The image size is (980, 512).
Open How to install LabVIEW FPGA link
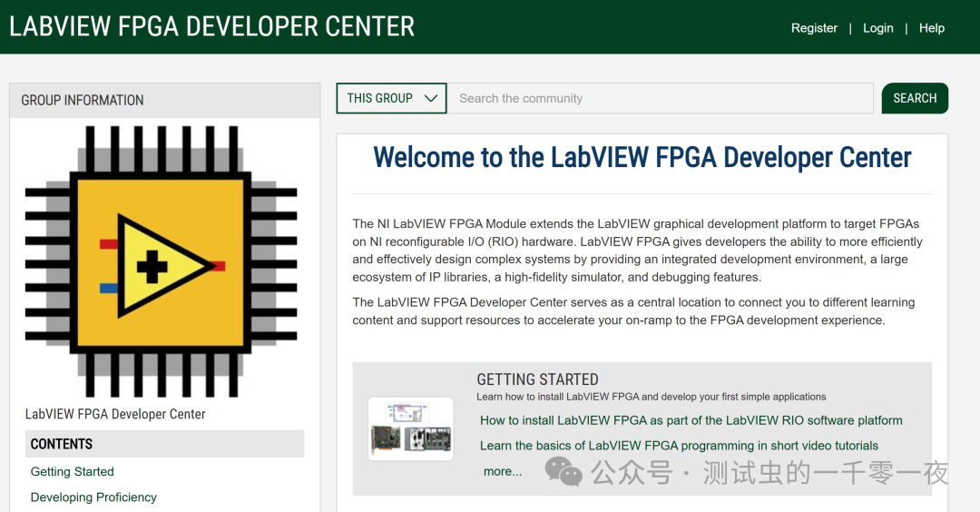[x=691, y=420]
